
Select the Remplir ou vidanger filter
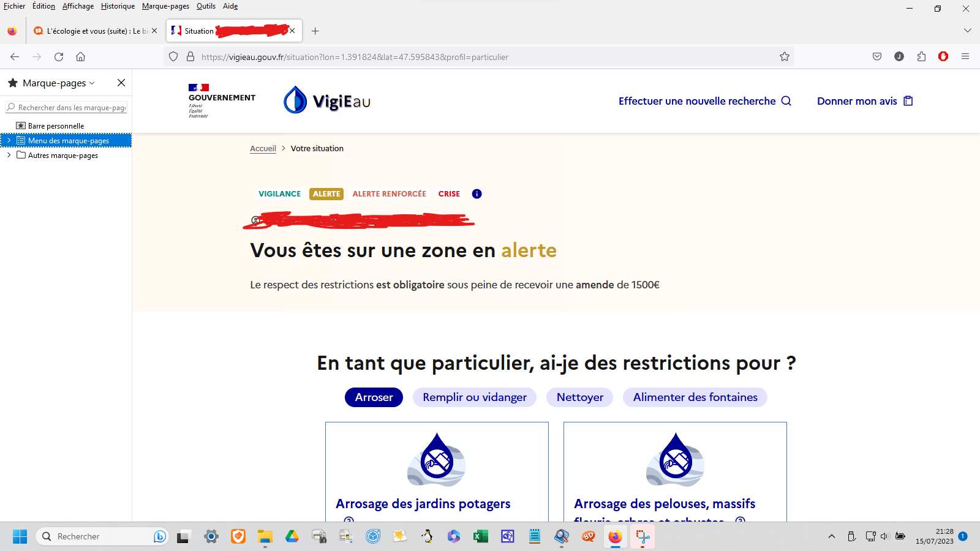click(x=474, y=397)
